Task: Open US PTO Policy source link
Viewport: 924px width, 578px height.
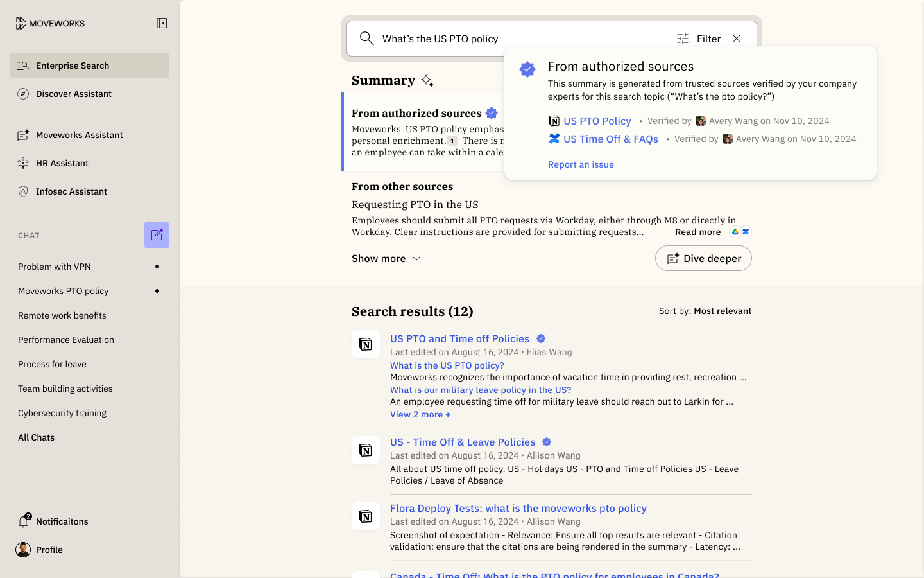Action: pyautogui.click(x=597, y=121)
